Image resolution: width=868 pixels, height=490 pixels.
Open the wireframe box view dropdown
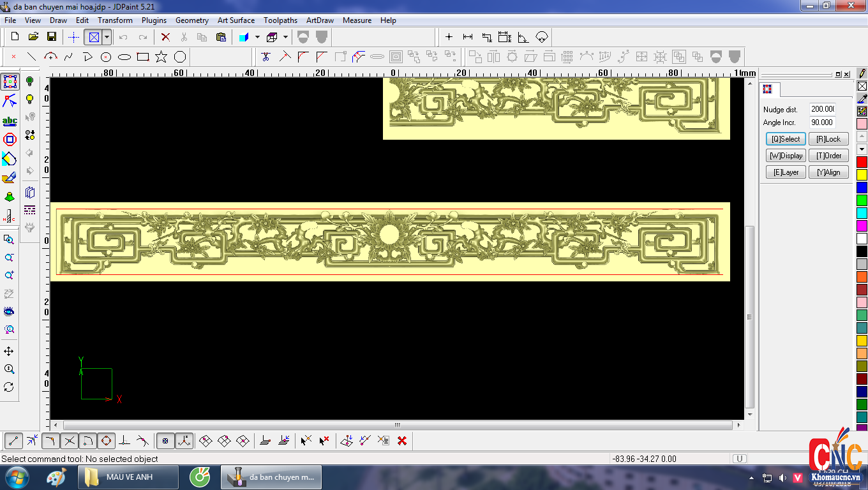pos(285,37)
